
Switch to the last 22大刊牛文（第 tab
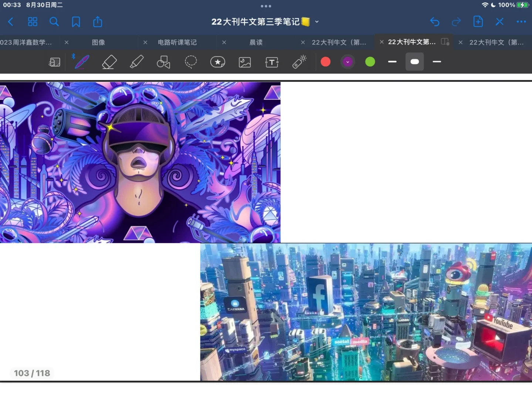497,42
